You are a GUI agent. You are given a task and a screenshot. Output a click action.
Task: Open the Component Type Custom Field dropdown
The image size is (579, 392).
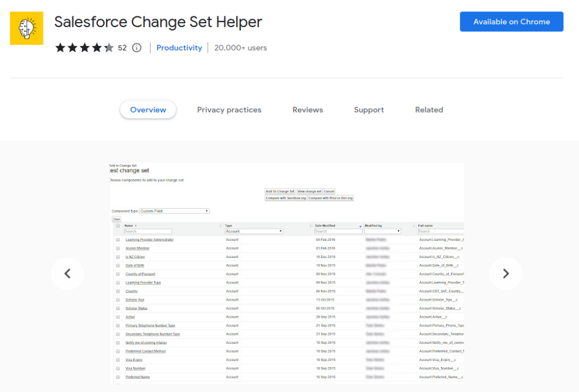click(x=174, y=210)
